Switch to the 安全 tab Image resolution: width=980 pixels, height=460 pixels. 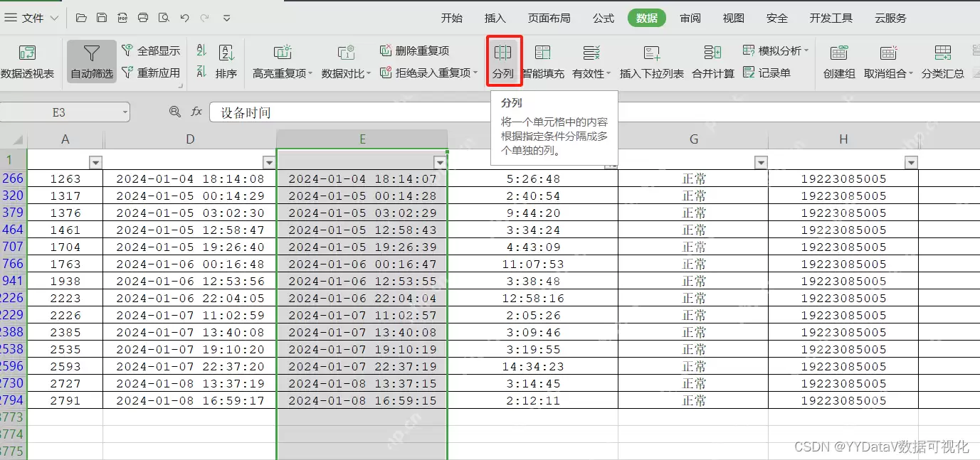point(777,18)
